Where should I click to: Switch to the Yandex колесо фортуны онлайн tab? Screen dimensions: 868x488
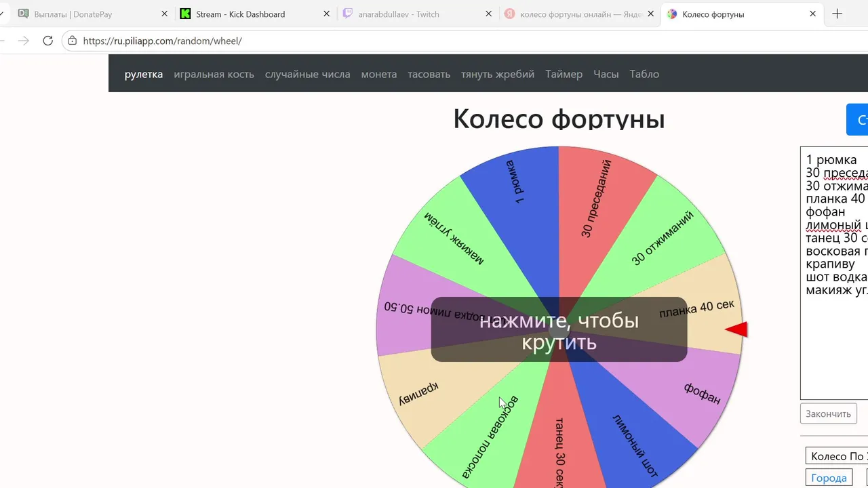coord(578,14)
